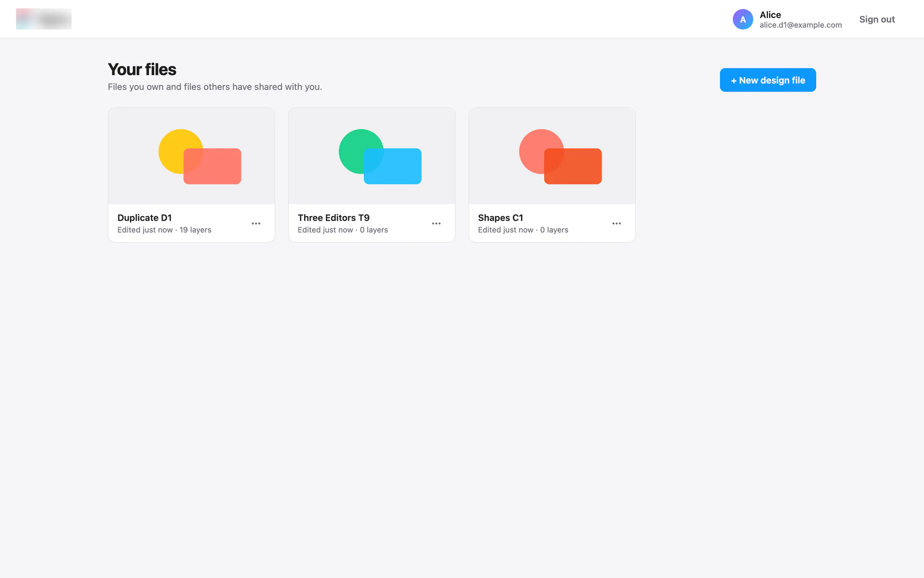924x578 pixels.
Task: Open the more options menu for Duplicate D1
Action: [256, 223]
